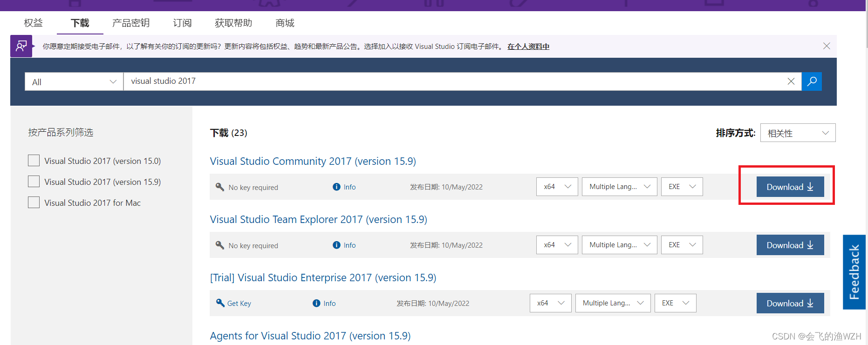Open x64 dropdown for Community 2017

coord(557,187)
